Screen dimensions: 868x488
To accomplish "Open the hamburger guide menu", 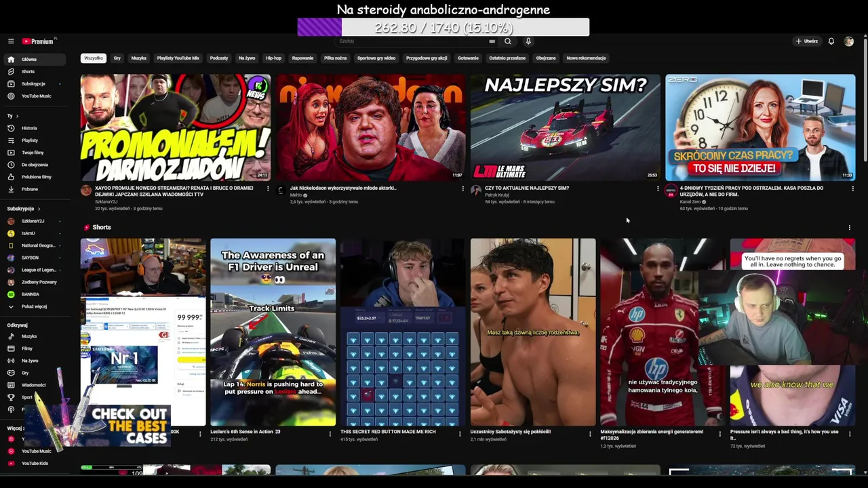I will pyautogui.click(x=11, y=41).
